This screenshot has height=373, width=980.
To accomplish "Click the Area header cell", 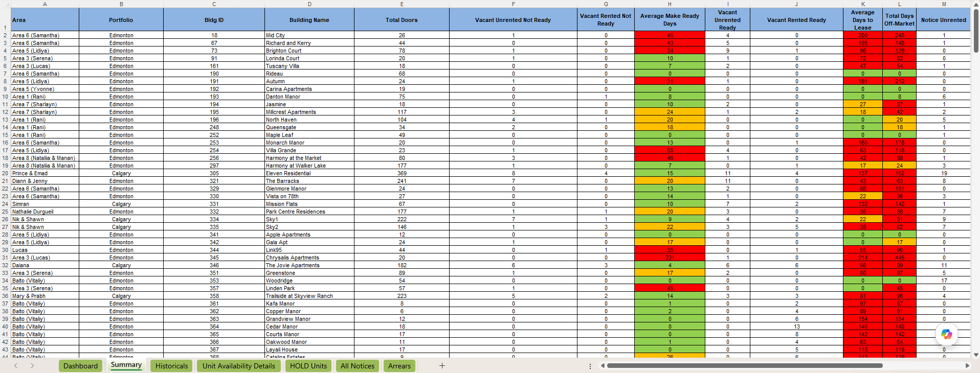I will point(45,20).
